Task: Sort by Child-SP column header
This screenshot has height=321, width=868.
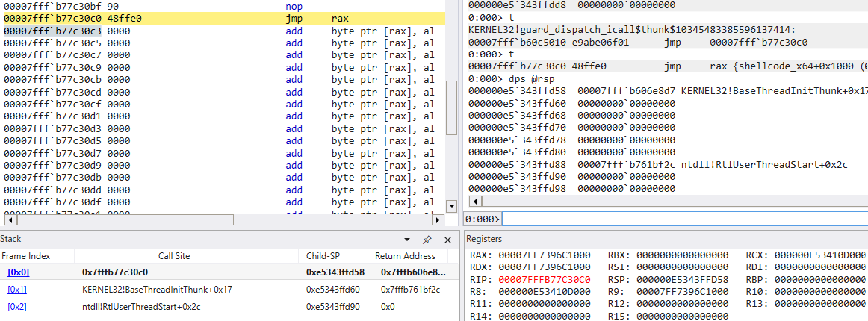Action: [x=323, y=256]
